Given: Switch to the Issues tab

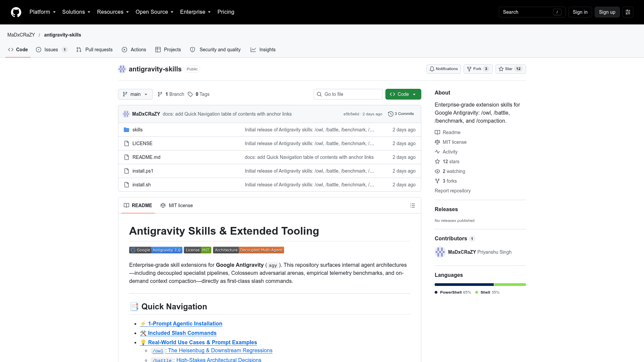Looking at the screenshot, I should click(52, 50).
